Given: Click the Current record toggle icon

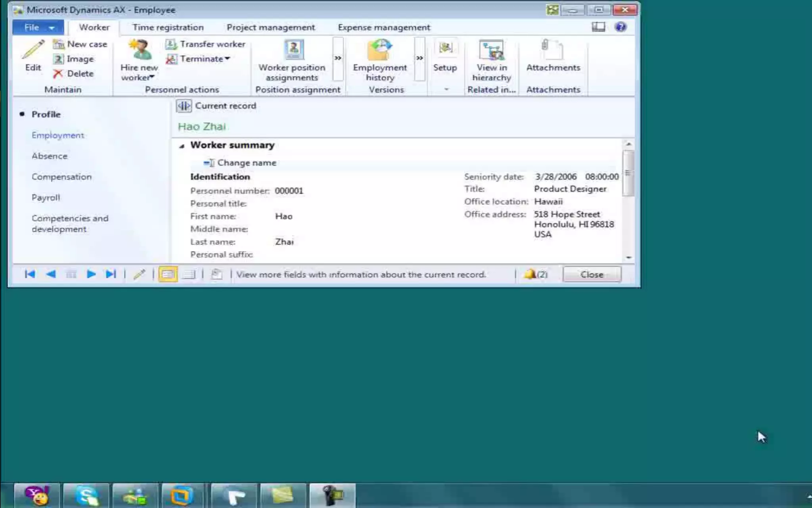Looking at the screenshot, I should click(184, 106).
